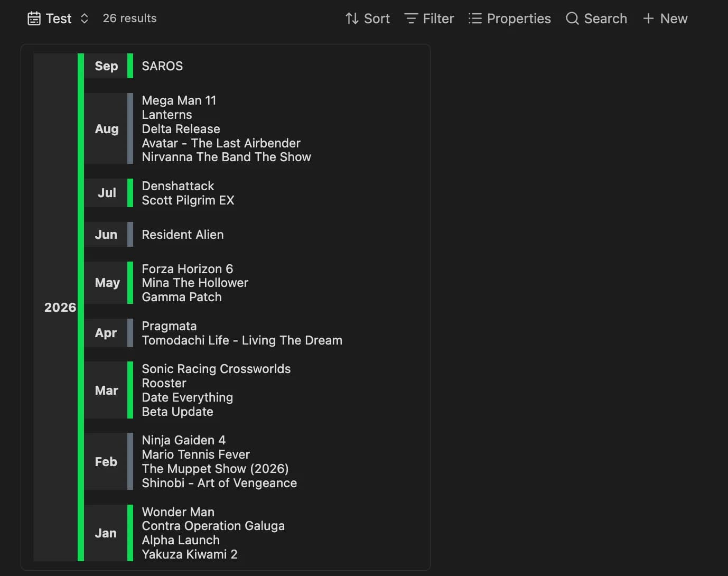Open the Yakuza Kiwami 2 entry
Viewport: 728px width, 576px height.
pos(190,554)
